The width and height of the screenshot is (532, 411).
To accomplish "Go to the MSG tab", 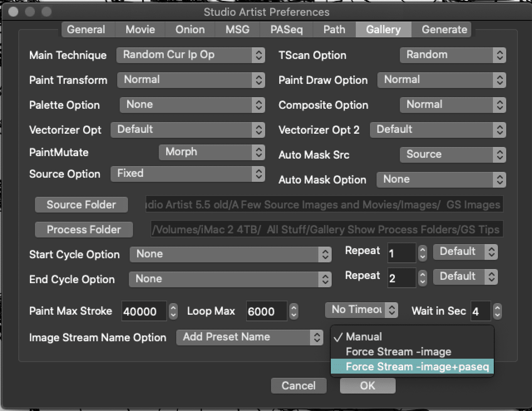I will pyautogui.click(x=237, y=30).
